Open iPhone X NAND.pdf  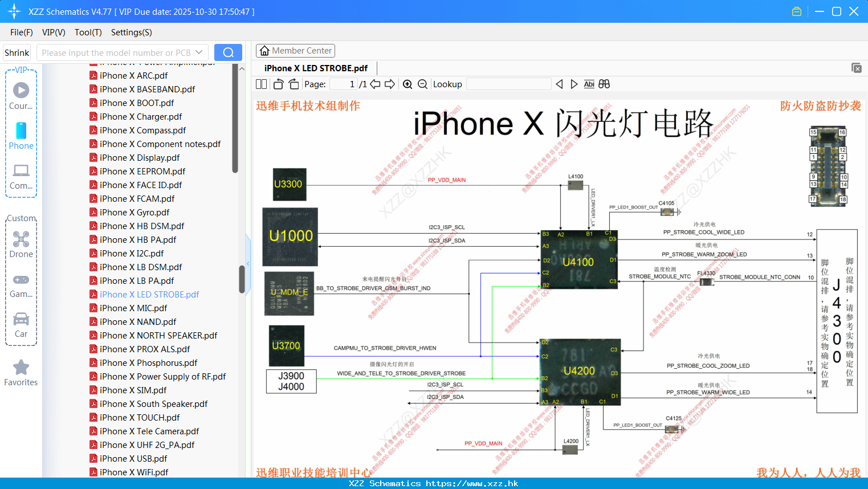pos(138,321)
